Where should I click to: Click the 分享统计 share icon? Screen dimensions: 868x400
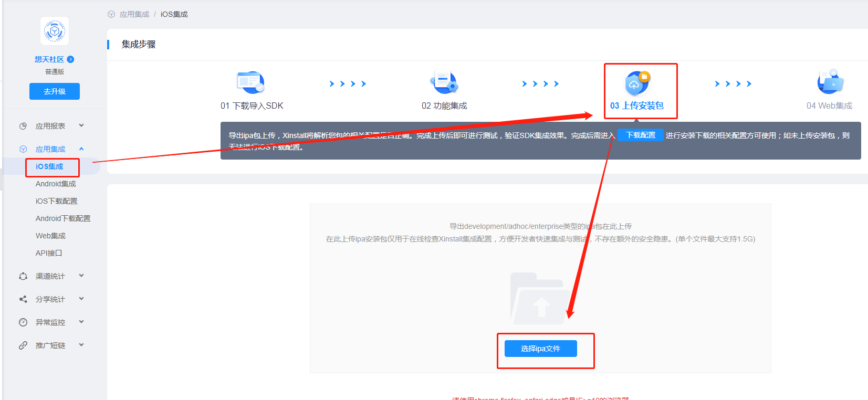point(23,299)
